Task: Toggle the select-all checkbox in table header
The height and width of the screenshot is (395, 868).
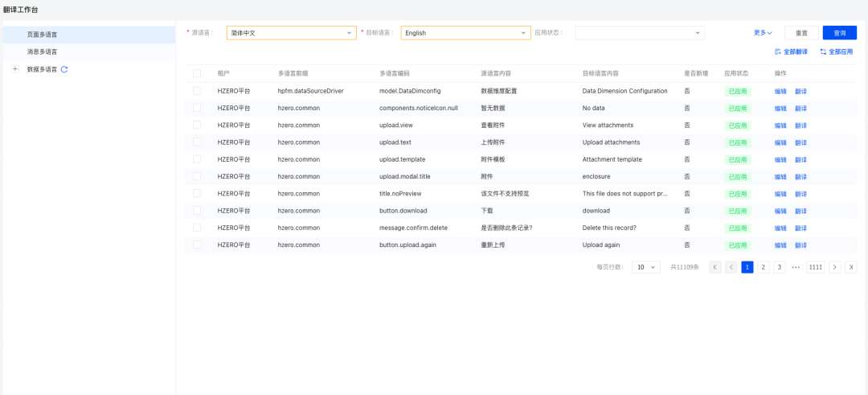Action: point(197,73)
